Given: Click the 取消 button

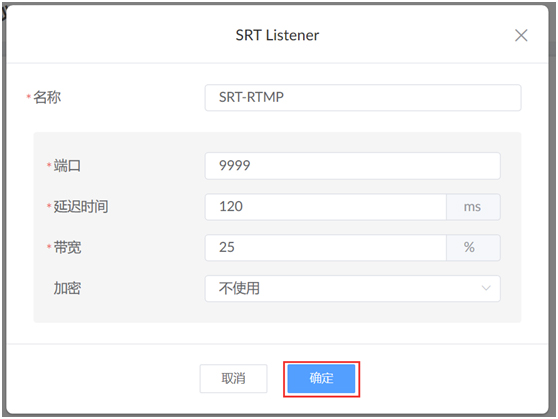Looking at the screenshot, I should (x=233, y=378).
